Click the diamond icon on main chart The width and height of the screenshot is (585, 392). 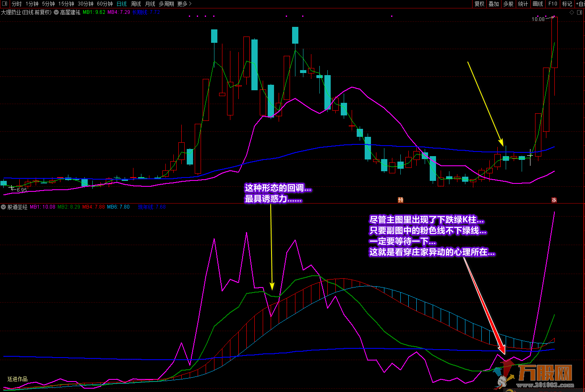coord(572,13)
